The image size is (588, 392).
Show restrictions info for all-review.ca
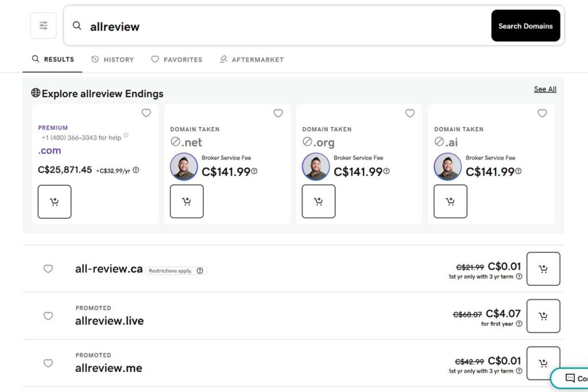coord(200,271)
